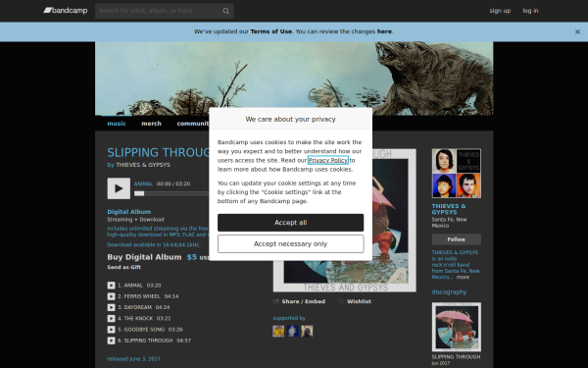Click the Digital Album heading
The image size is (588, 368).
[129, 212]
